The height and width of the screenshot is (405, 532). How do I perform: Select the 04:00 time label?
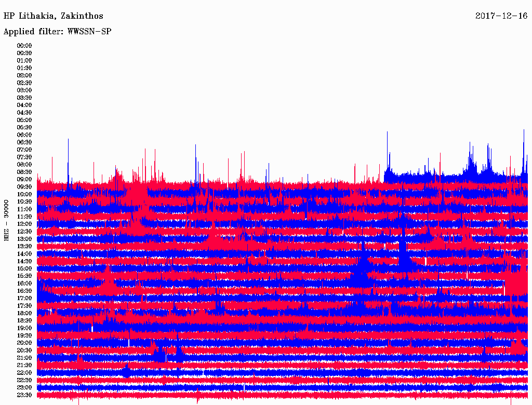24,105
